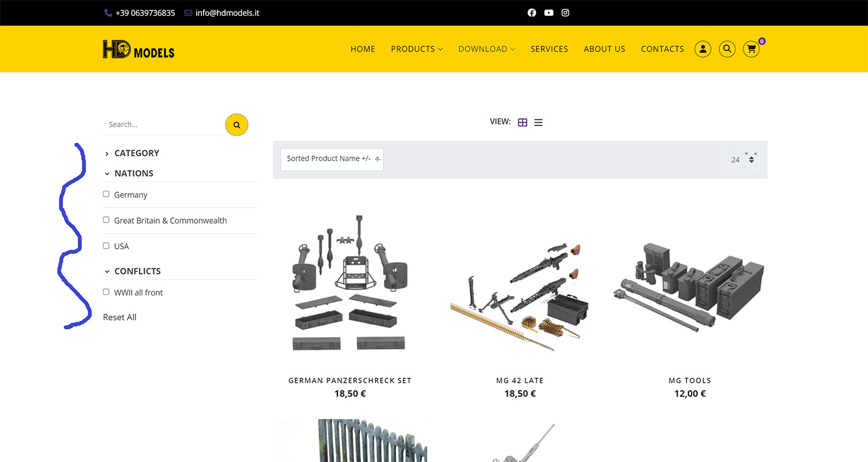The height and width of the screenshot is (462, 868).
Task: Click the user account icon
Action: click(703, 49)
